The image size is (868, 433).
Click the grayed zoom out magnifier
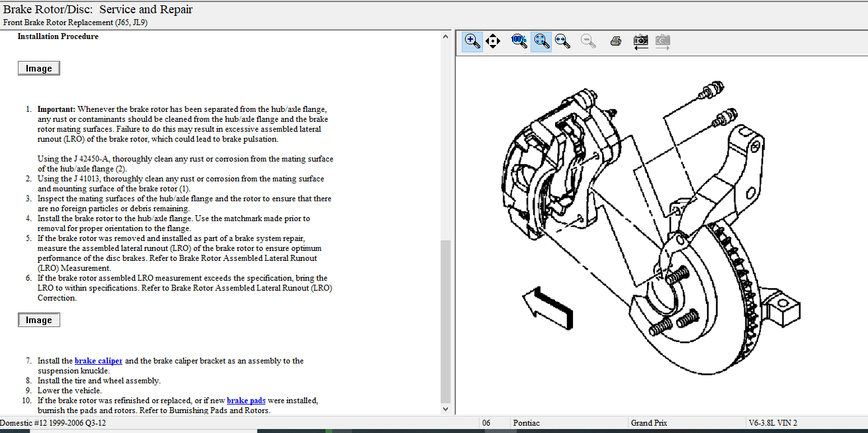click(x=588, y=41)
